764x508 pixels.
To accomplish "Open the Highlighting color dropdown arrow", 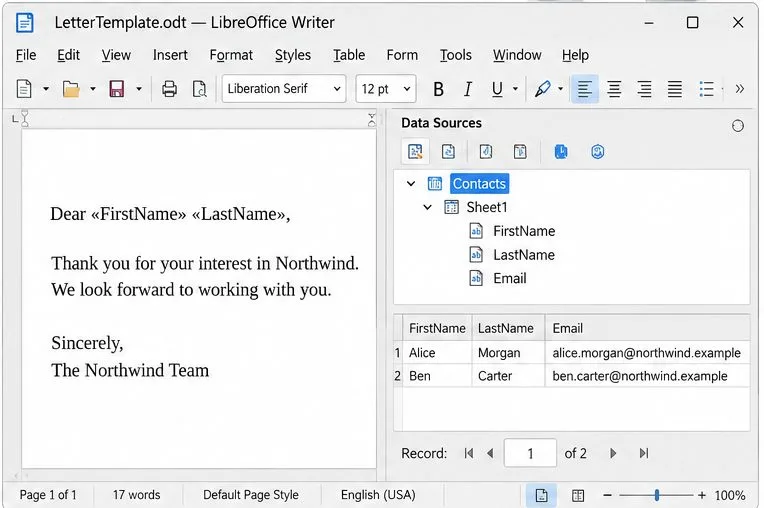I will point(560,89).
